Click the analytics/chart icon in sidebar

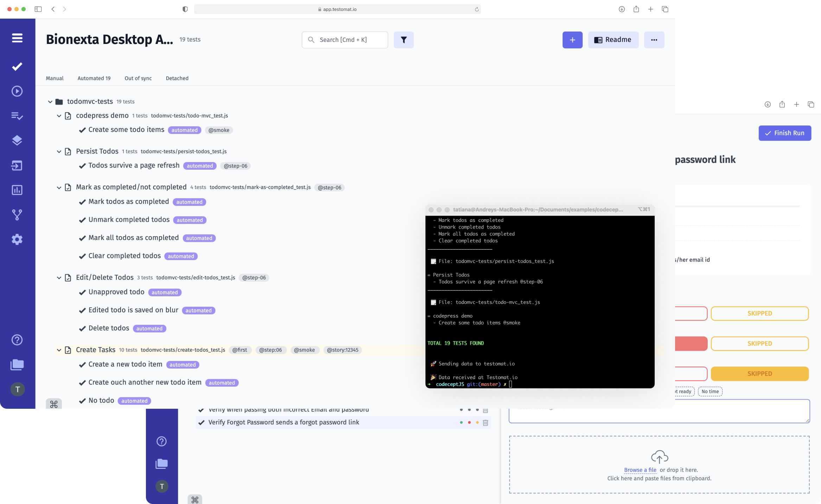(x=18, y=190)
